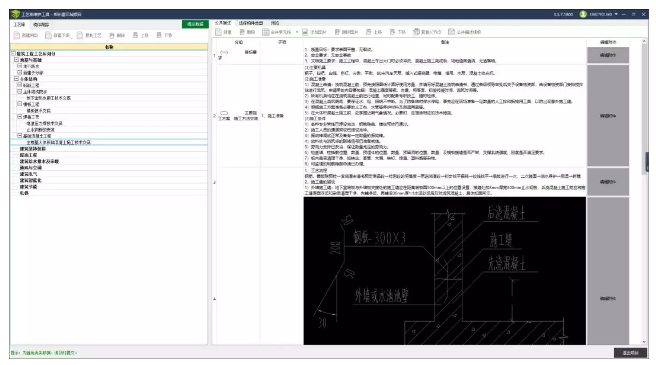Viewport: 656px width, 365px height.
Task: Click the upload picture icon in content toolbar
Action: (305, 32)
